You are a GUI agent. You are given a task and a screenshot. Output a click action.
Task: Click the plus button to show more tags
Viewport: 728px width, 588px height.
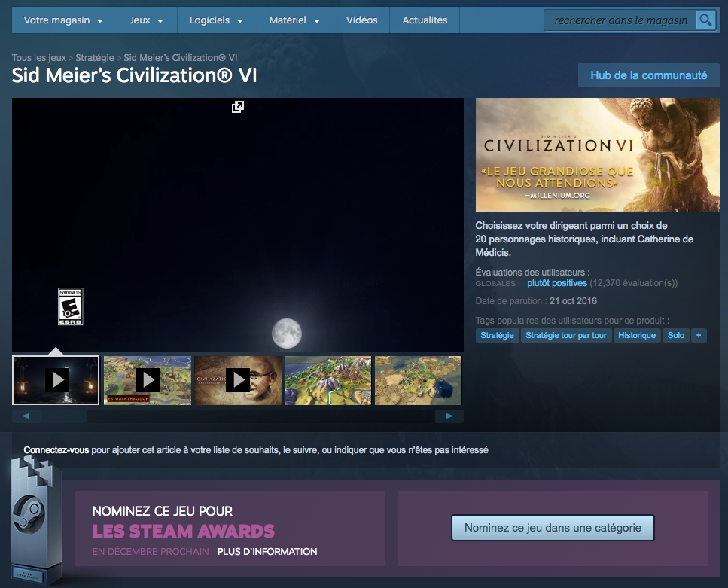tap(699, 335)
